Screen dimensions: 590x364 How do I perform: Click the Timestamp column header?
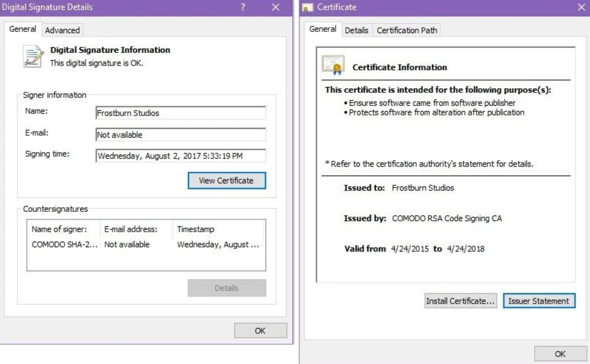pyautogui.click(x=196, y=229)
